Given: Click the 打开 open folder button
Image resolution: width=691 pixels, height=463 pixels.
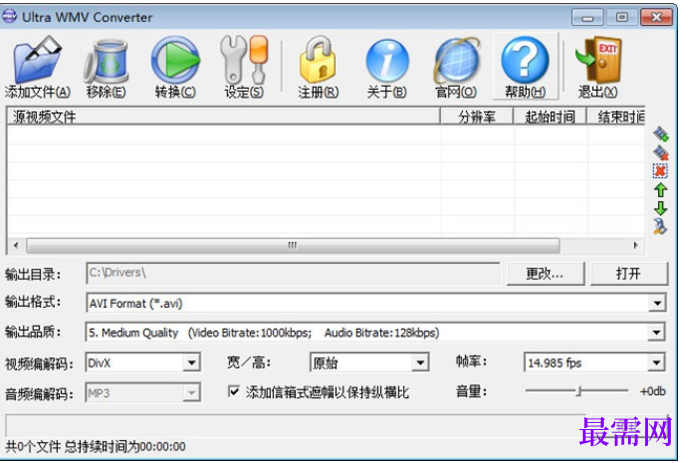Looking at the screenshot, I should pos(629,274).
